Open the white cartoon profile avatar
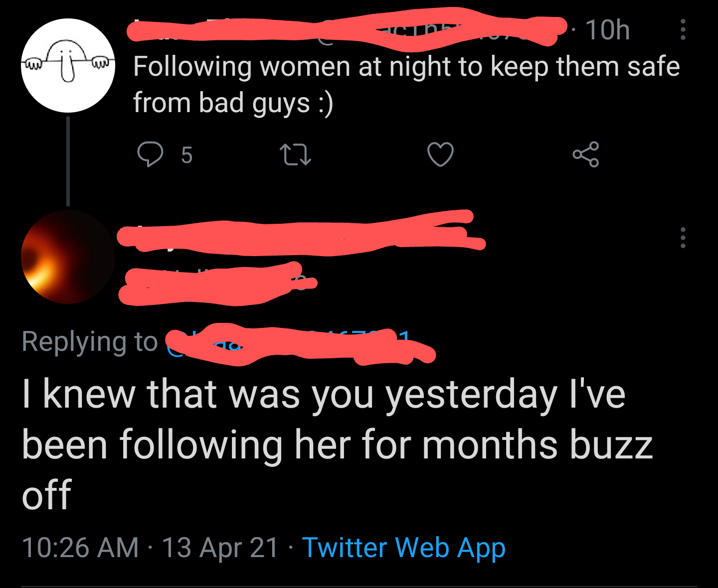The image size is (718, 588). [68, 65]
